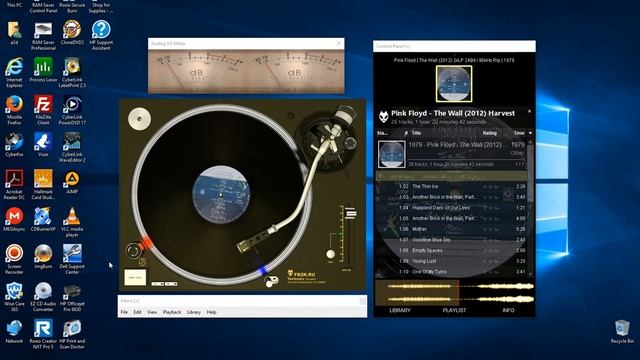Click the Time column header
This screenshot has height=360, width=640.
519,133
